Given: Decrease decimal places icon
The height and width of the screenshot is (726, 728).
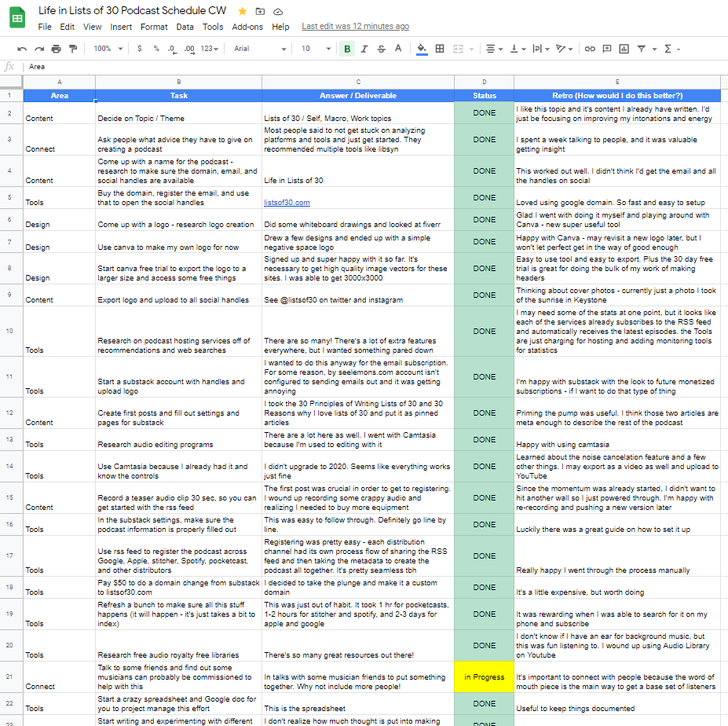Looking at the screenshot, I should 172,49.
